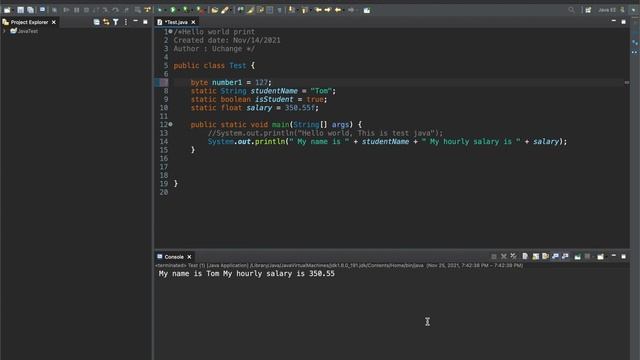Click the New file wizard icon
640x360 pixels.
coord(7,10)
